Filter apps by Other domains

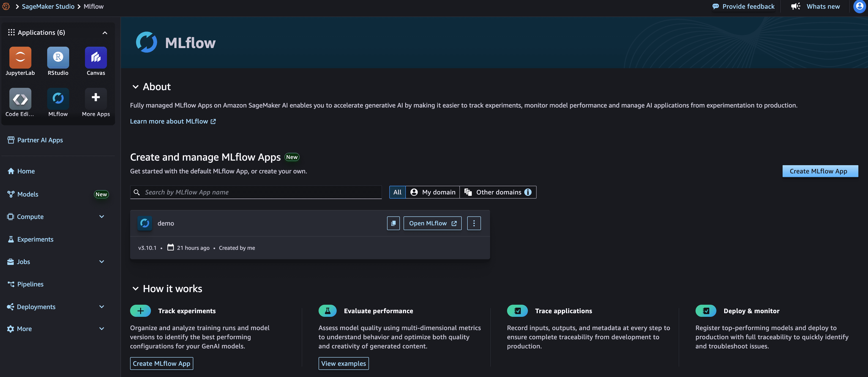click(498, 192)
